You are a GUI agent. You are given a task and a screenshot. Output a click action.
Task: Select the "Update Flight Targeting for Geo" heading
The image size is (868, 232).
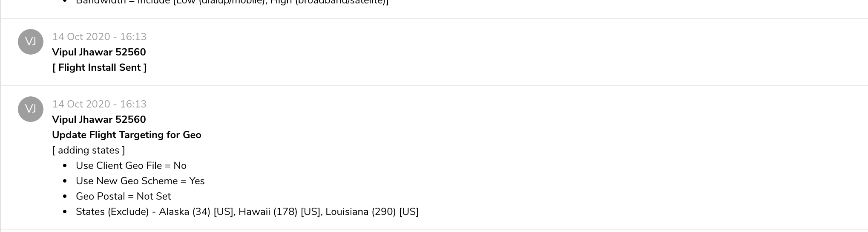pyautogui.click(x=126, y=135)
